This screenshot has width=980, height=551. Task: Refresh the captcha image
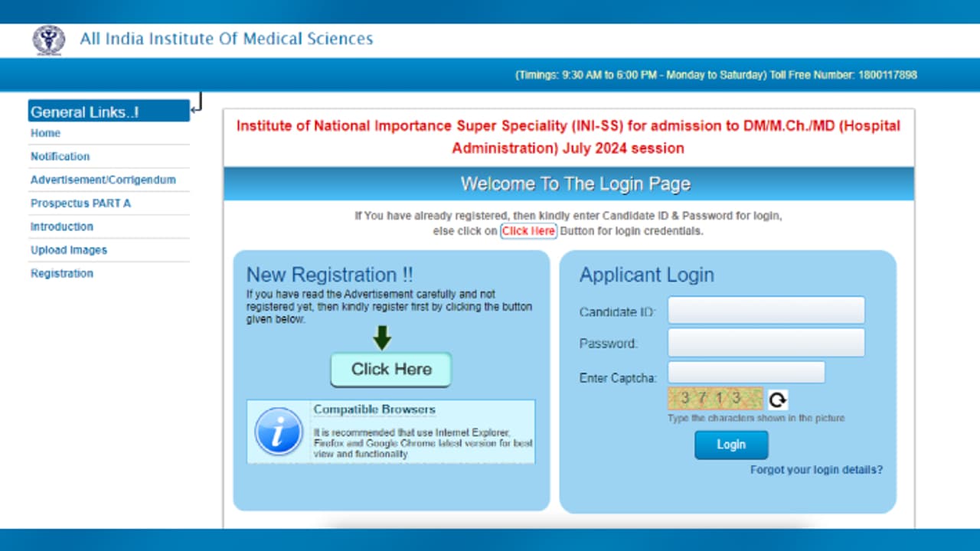777,399
